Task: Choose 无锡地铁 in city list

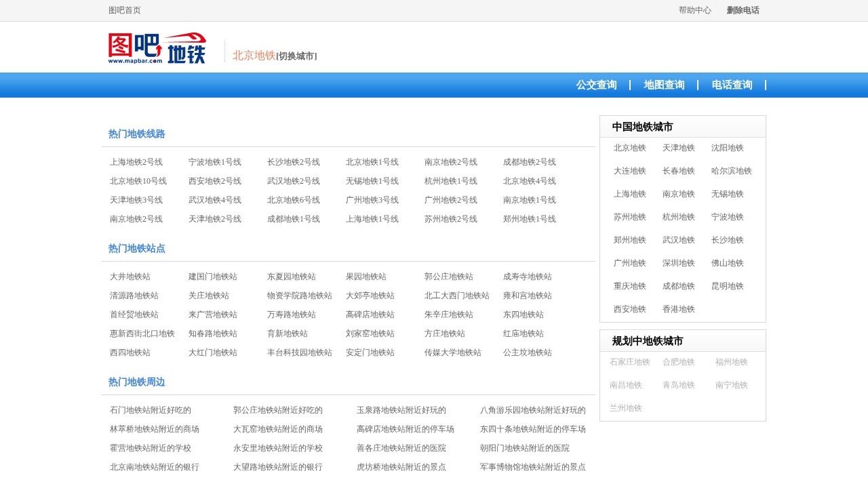Action: click(728, 194)
